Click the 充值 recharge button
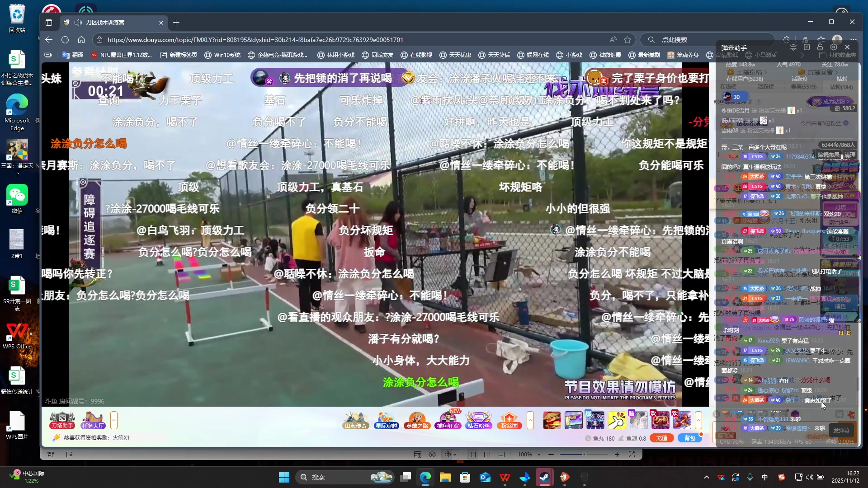This screenshot has height=488, width=868. tap(661, 438)
